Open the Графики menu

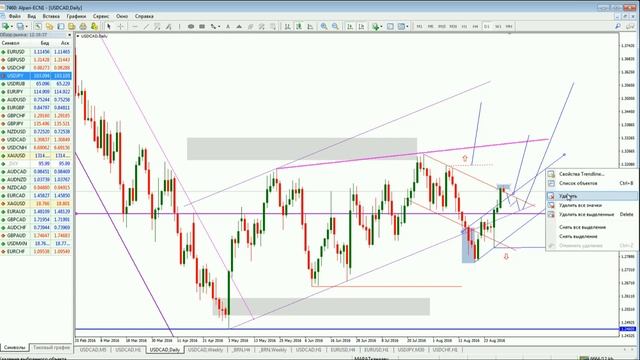pyautogui.click(x=76, y=16)
